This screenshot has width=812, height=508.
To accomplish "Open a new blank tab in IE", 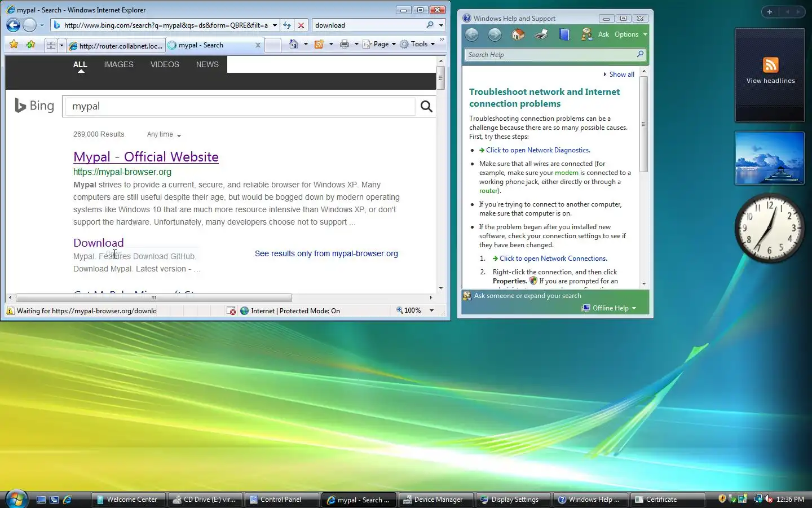I will pos(272,46).
